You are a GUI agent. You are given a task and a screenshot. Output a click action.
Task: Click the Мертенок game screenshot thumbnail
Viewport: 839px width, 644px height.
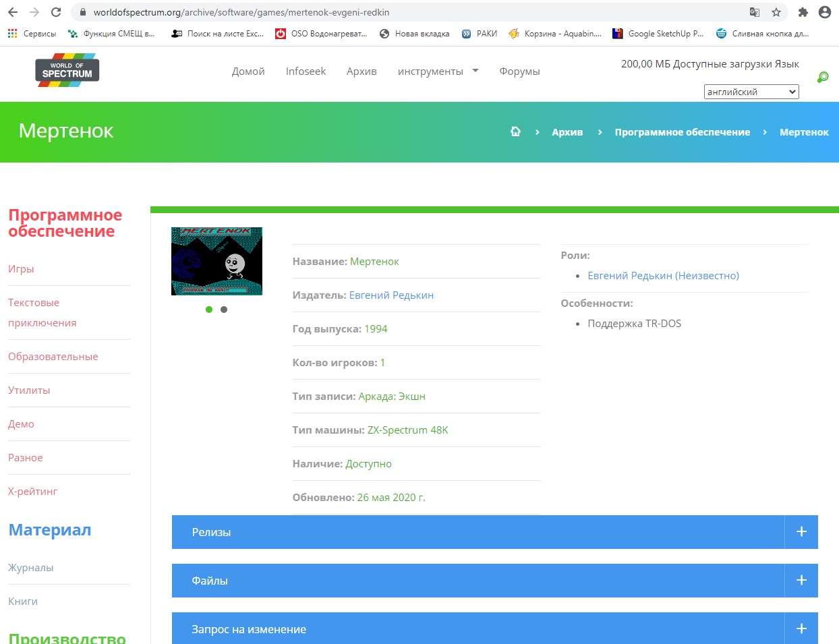point(216,261)
